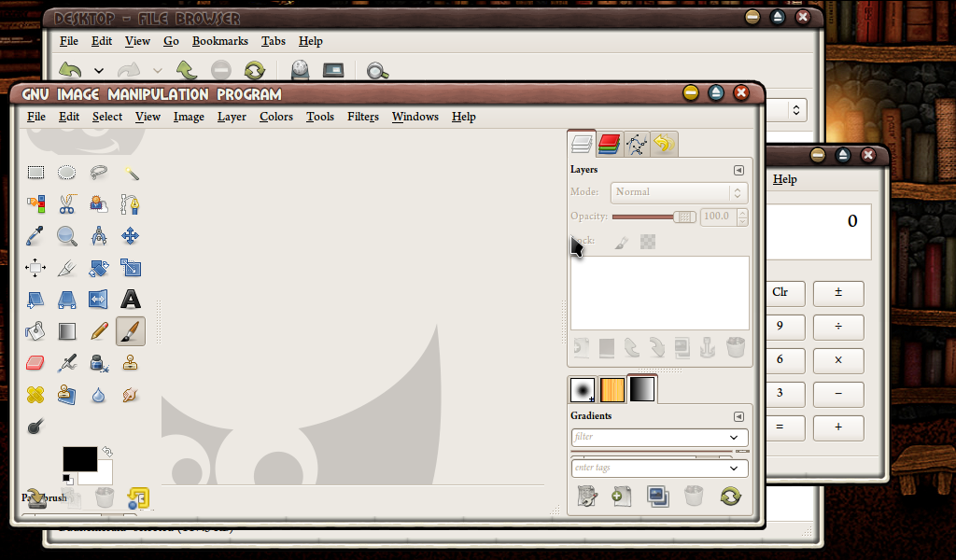Choose the Foreground Select tool
The height and width of the screenshot is (560, 956).
99,204
